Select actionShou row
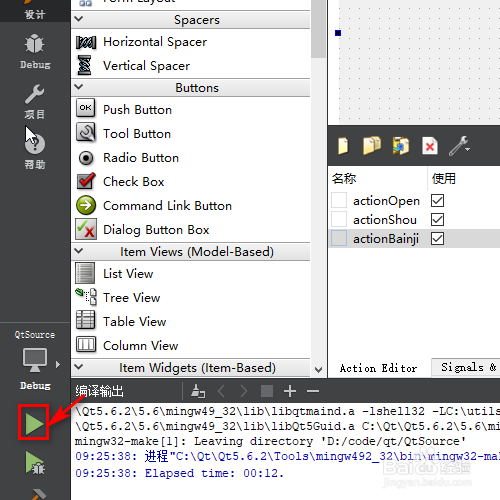The width and height of the screenshot is (500, 500). click(415, 220)
